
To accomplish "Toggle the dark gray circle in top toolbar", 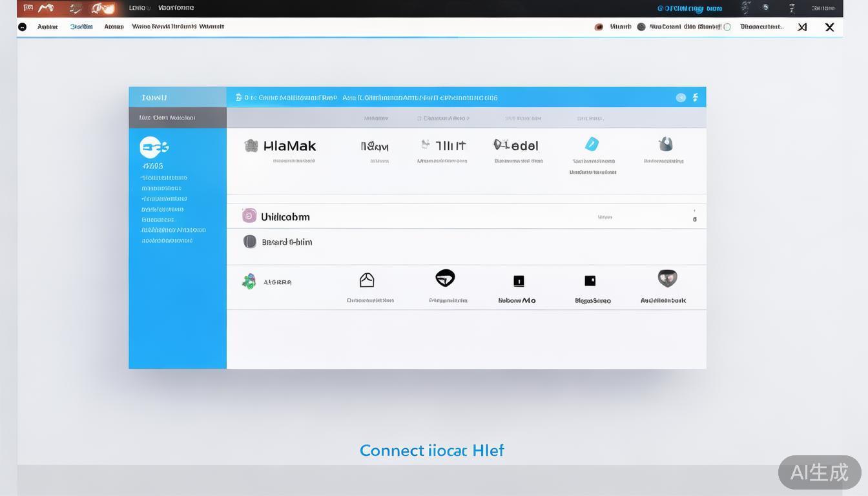I will pos(641,27).
